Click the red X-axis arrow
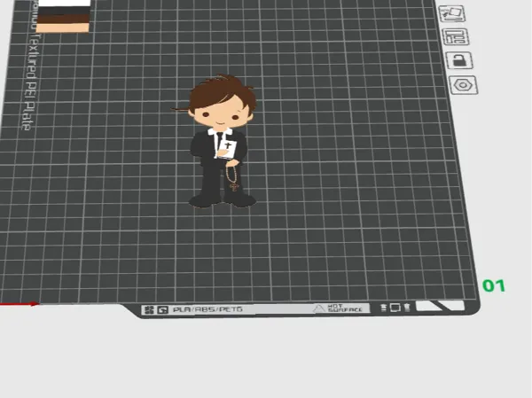This screenshot has width=532, height=398. 20,304
